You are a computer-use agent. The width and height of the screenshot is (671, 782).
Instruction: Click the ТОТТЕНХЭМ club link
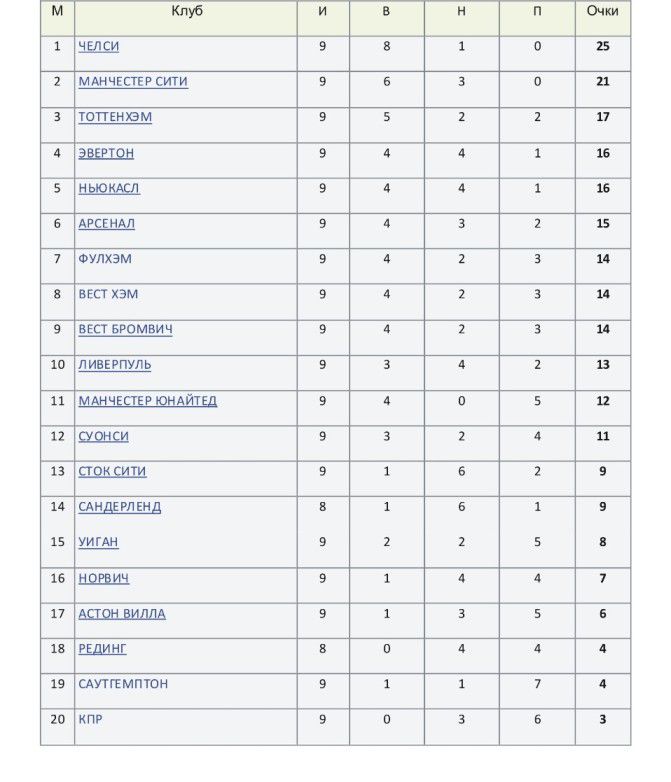(115, 117)
